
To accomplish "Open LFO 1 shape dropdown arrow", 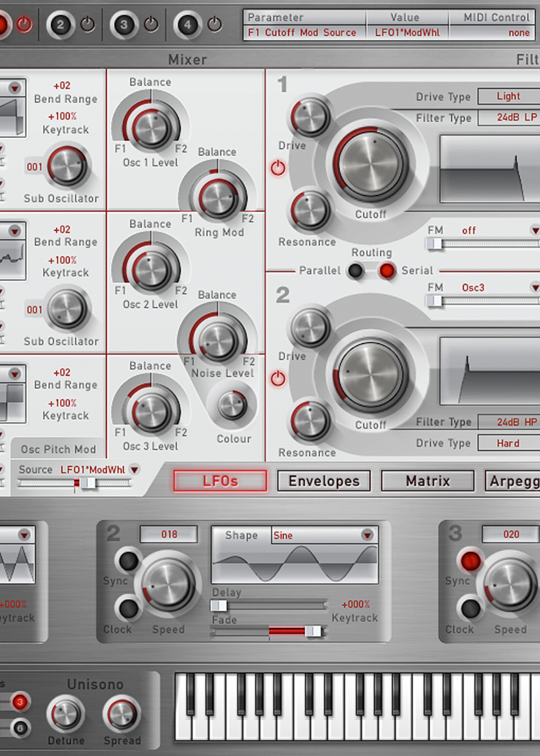I will pos(24,535).
